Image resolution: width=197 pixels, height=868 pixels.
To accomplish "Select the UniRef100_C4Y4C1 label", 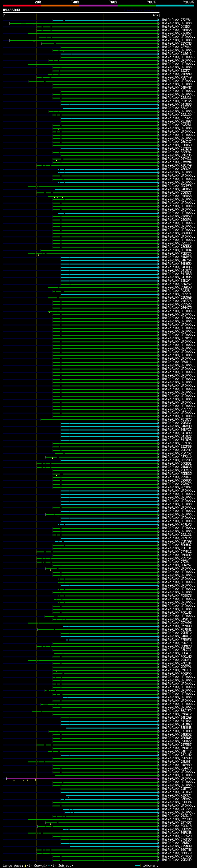I will click(176, 159).
